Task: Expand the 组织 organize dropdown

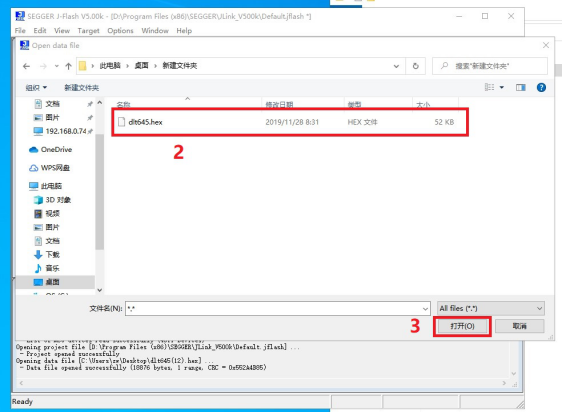Action: 36,87
